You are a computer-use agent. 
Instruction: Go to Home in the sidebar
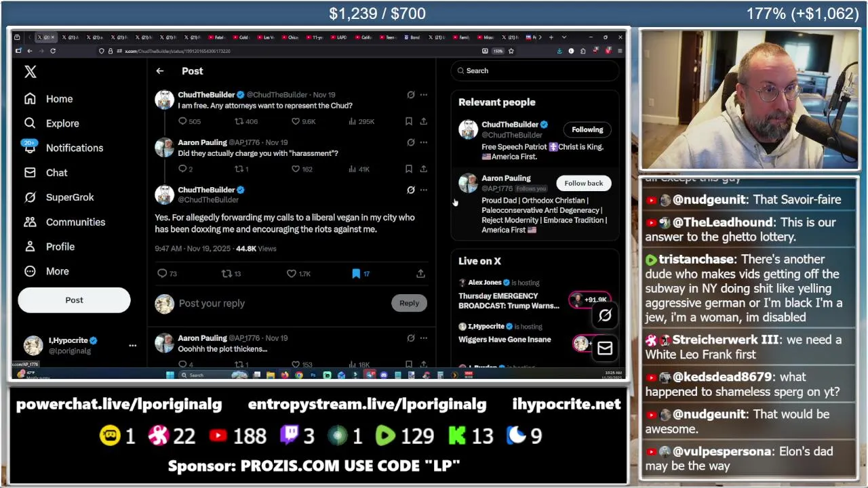[49, 99]
